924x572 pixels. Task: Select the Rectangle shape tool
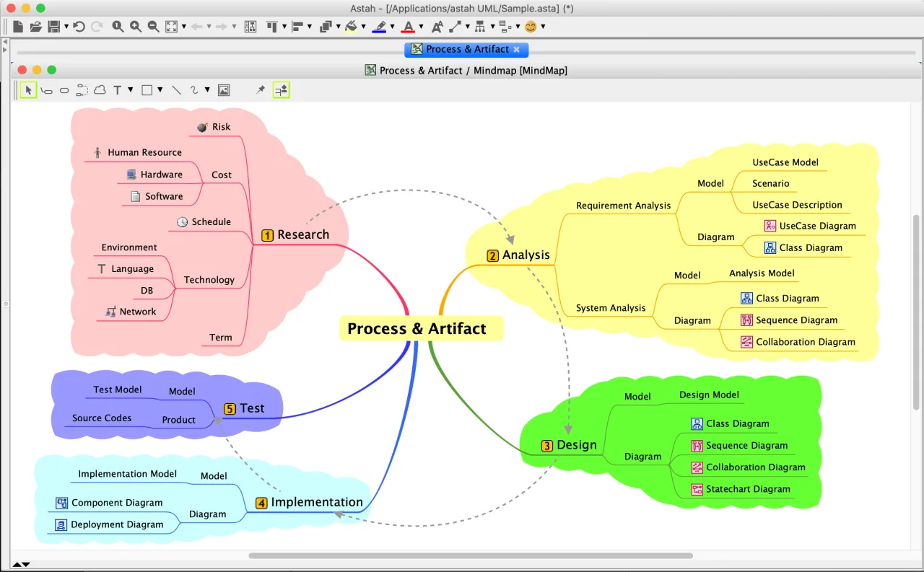(x=147, y=90)
